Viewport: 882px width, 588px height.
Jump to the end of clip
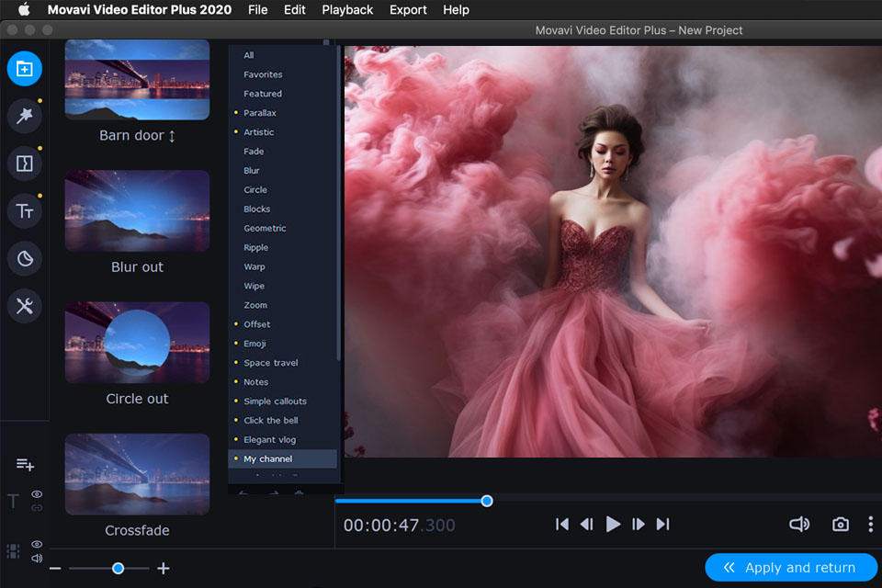(663, 525)
